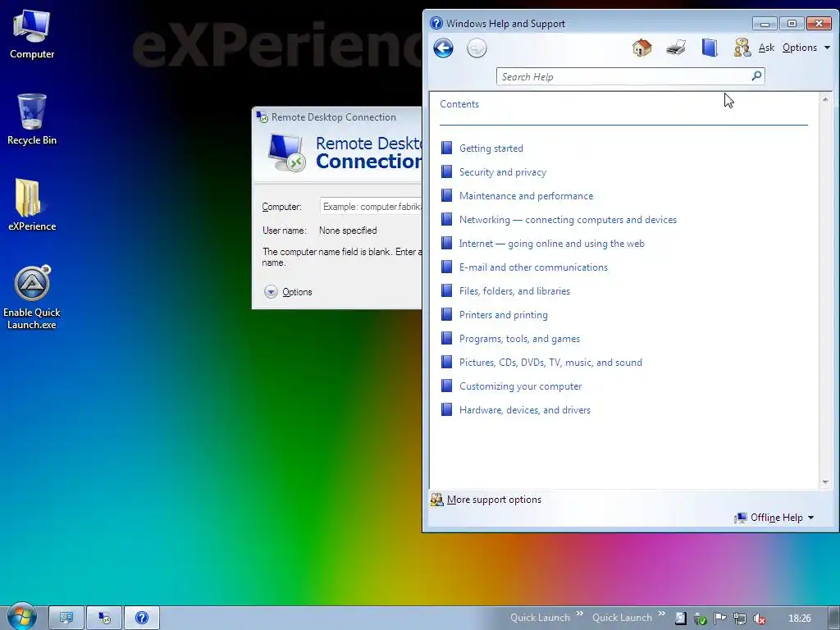Click the More support options people icon

436,500
